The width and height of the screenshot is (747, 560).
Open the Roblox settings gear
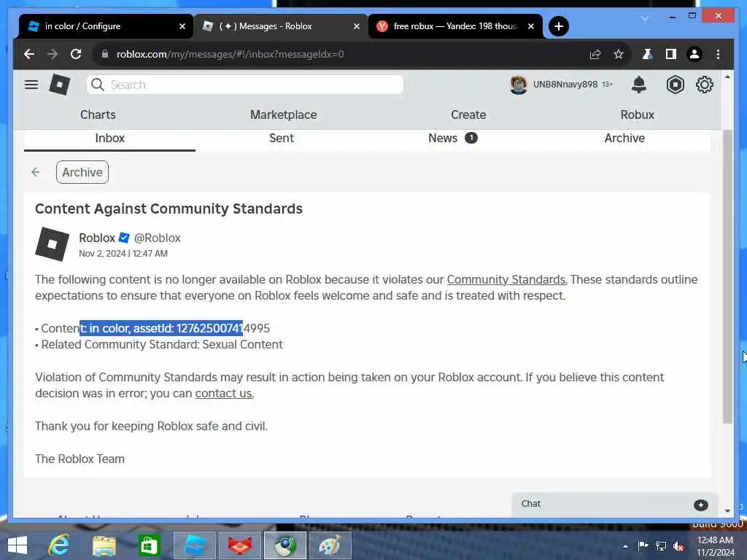click(x=704, y=85)
